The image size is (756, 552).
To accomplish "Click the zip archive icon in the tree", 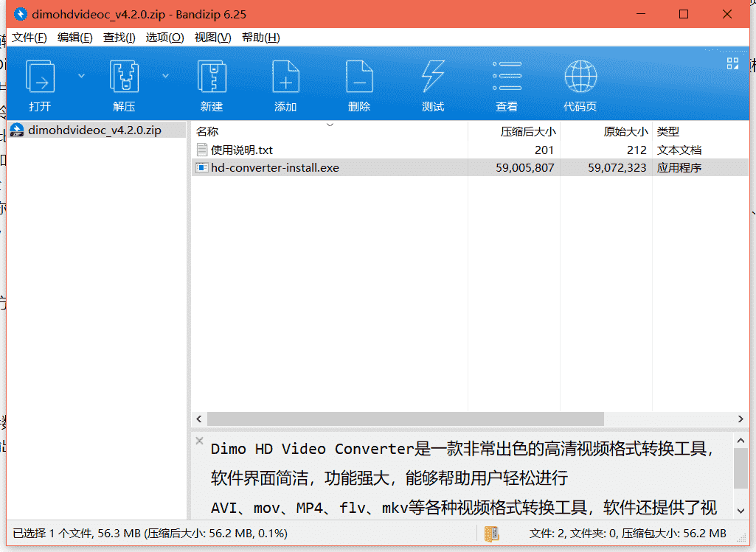I will click(x=17, y=130).
